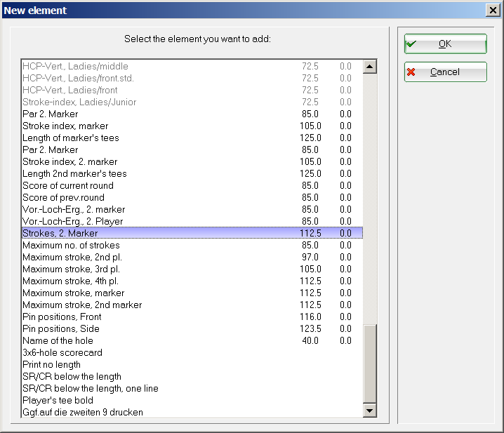Select 'Strokes, 2. Marker' list entry
The height and width of the screenshot is (433, 504).
pos(60,233)
